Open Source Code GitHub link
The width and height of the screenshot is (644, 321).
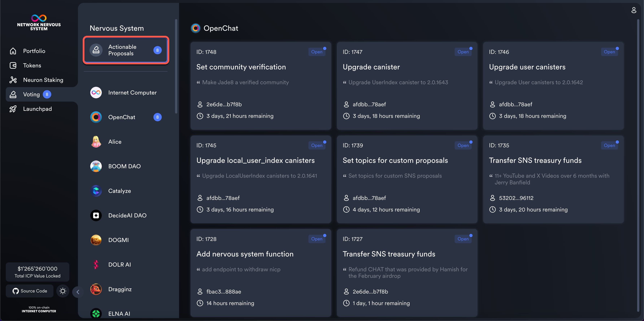point(30,291)
